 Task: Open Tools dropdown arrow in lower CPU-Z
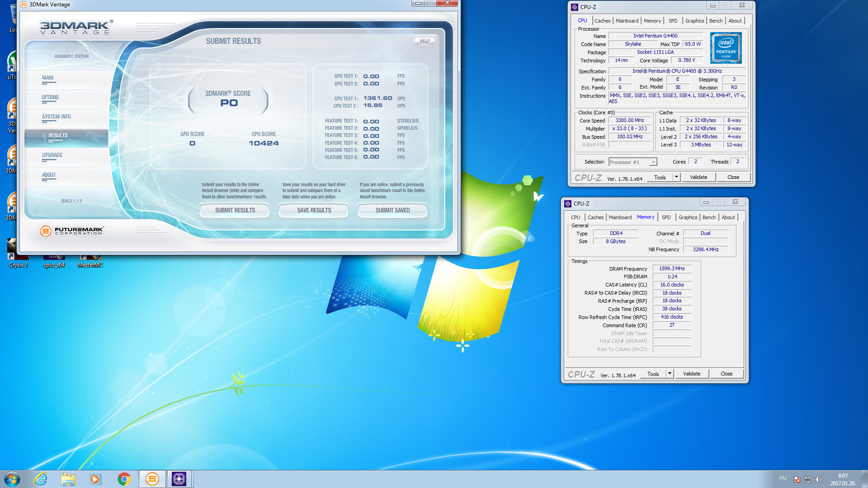pos(670,374)
